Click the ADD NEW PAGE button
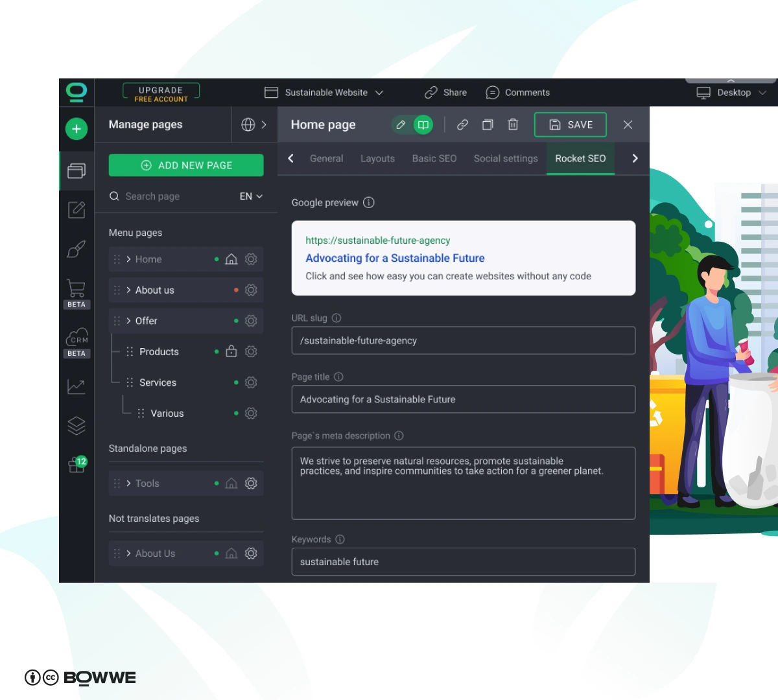Image resolution: width=778 pixels, height=700 pixels. point(186,165)
